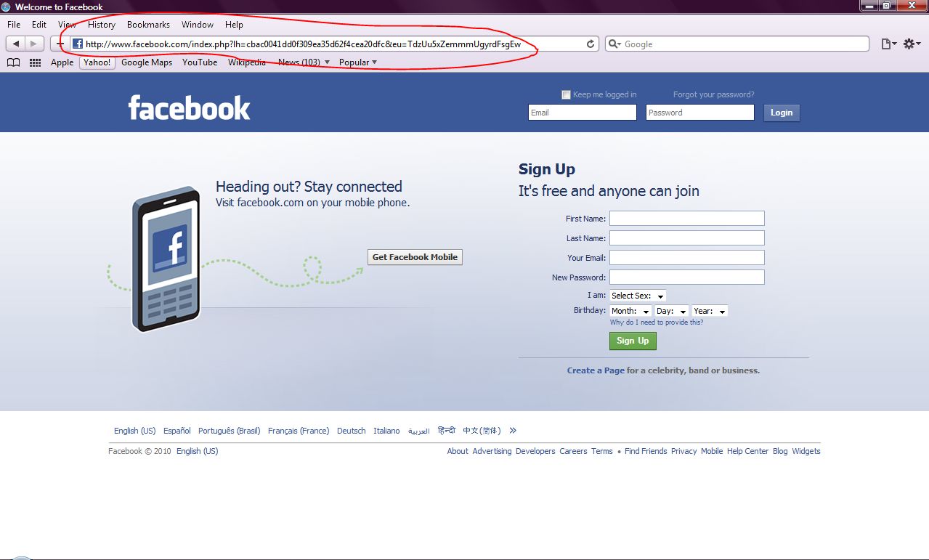Open the Window menu
929x560 pixels.
click(198, 25)
